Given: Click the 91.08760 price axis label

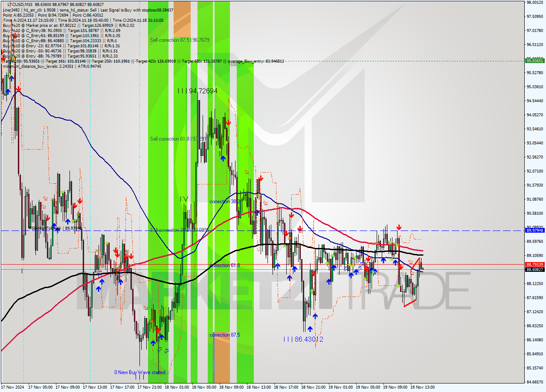Looking at the screenshot, I should pyautogui.click(x=534, y=199).
